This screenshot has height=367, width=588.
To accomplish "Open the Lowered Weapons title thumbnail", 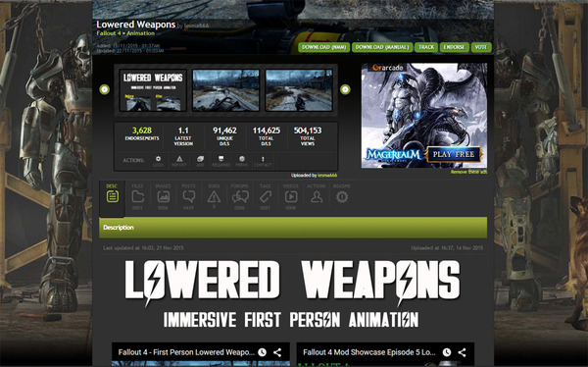I will tap(153, 90).
